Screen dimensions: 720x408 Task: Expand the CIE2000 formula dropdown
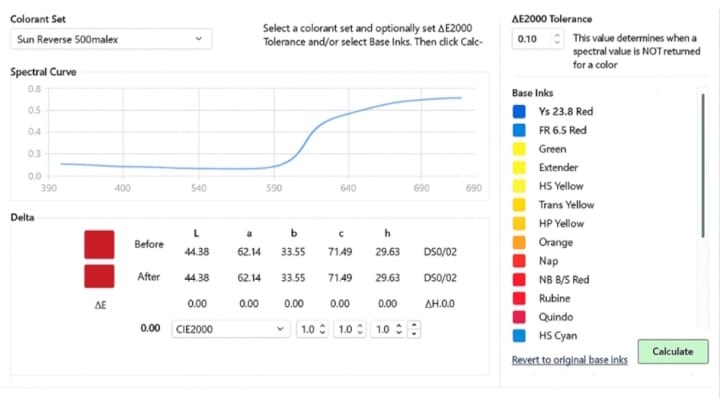[x=228, y=328]
